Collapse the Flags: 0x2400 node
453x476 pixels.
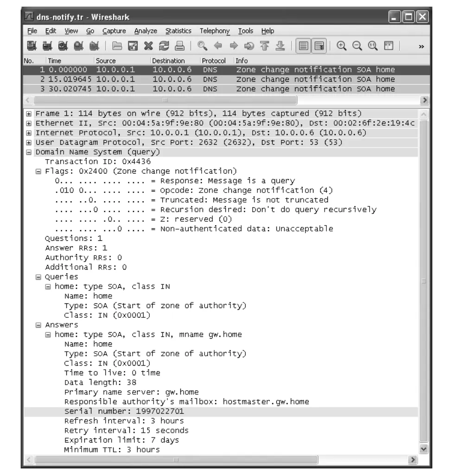pyautogui.click(x=38, y=172)
